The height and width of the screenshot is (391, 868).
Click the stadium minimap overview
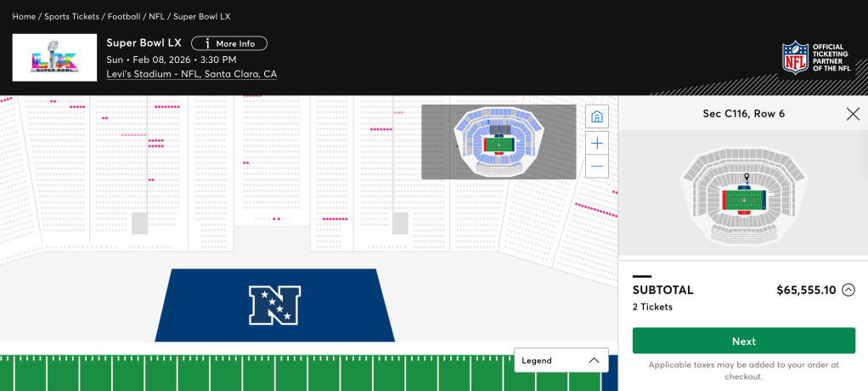point(499,142)
